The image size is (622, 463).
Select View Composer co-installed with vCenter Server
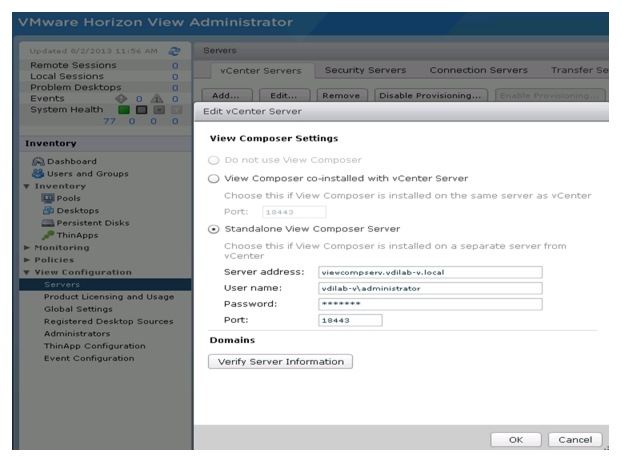coord(214,179)
